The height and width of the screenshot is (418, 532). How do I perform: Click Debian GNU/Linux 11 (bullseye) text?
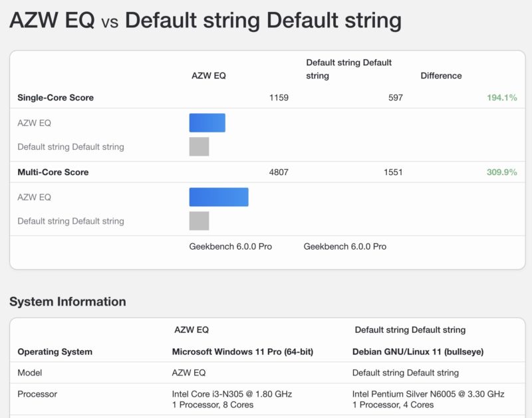pos(418,351)
